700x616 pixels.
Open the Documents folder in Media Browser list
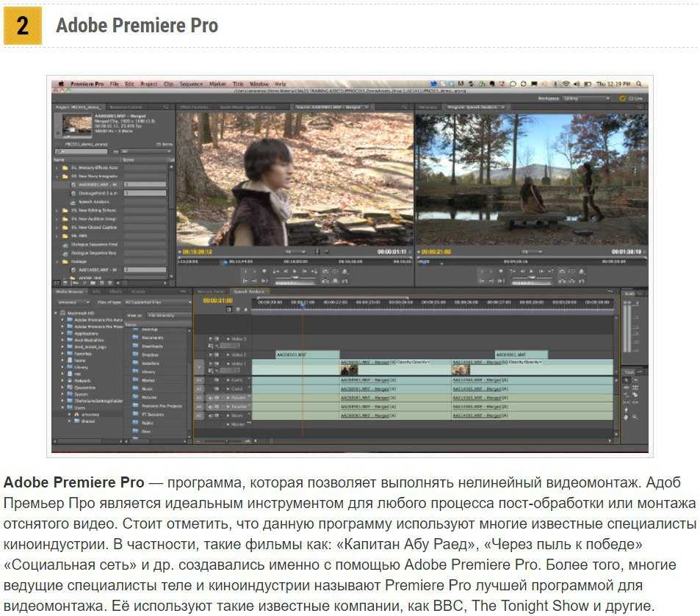[148, 338]
